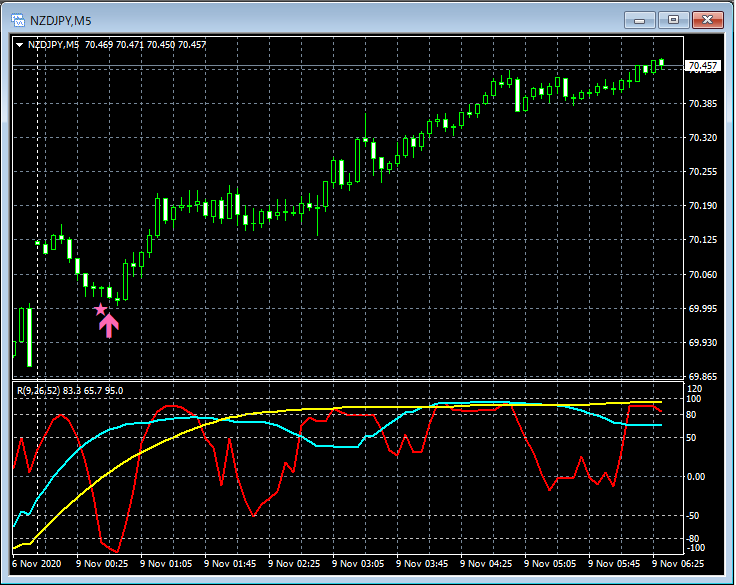Click the large white candle at far left
The height and width of the screenshot is (585, 736).
point(29,336)
